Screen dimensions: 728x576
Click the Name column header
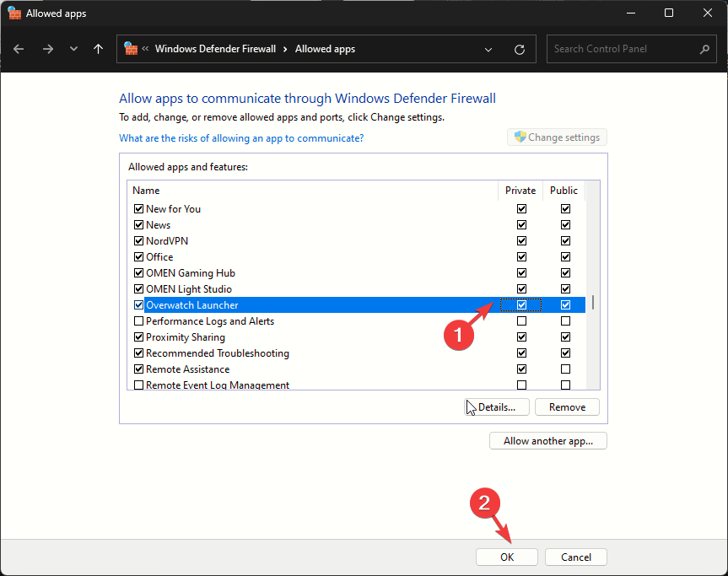(x=312, y=191)
